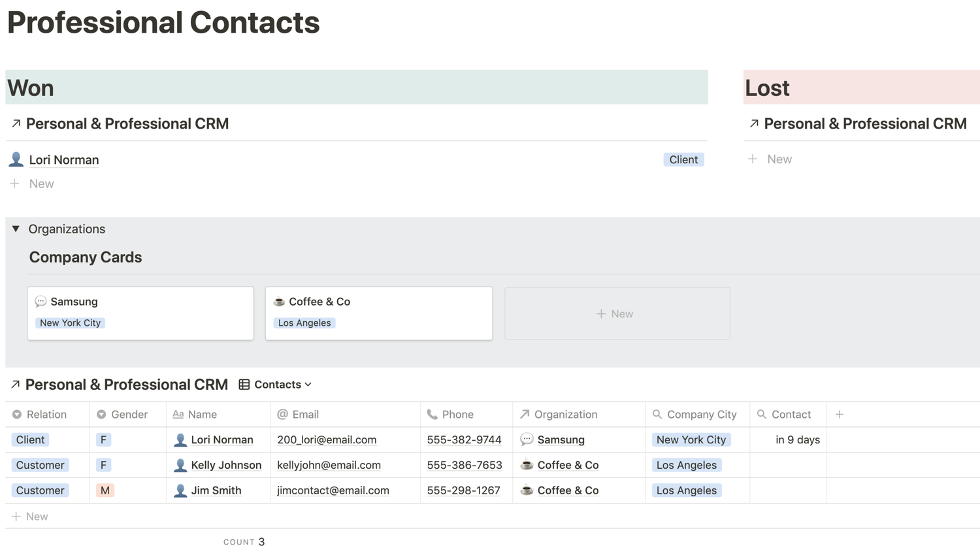Click email jimcontact@email.com
This screenshot has height=557, width=980.
tap(333, 490)
